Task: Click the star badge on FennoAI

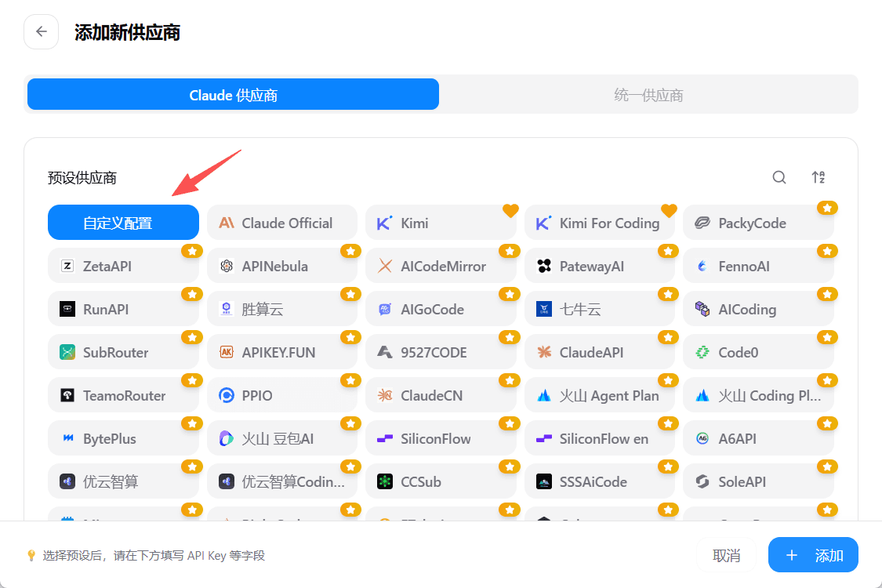Action: tap(827, 251)
